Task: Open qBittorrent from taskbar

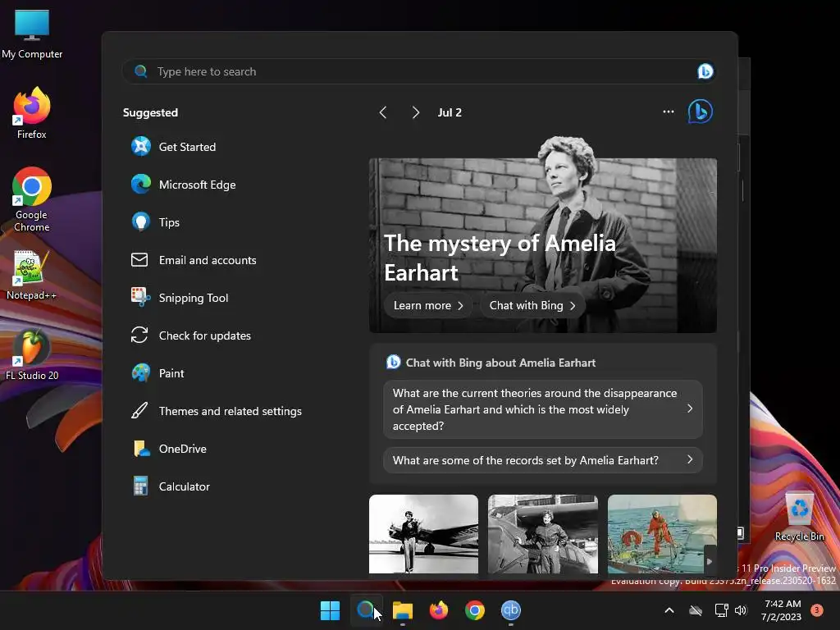Action: 510,610
